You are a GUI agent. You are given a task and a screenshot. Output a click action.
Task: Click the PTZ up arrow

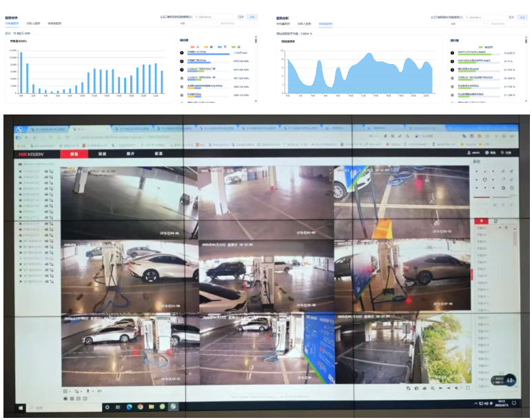pos(485,172)
